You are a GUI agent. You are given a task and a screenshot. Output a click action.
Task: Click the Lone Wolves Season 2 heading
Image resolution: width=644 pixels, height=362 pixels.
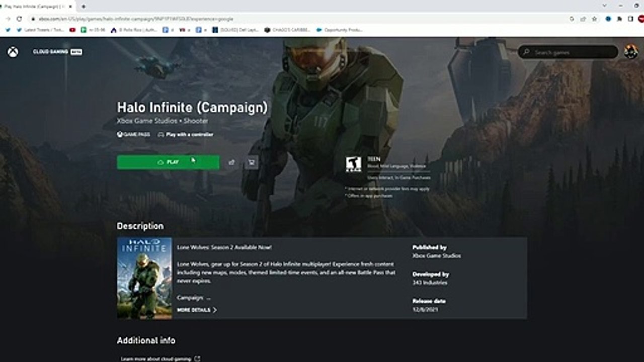224,247
